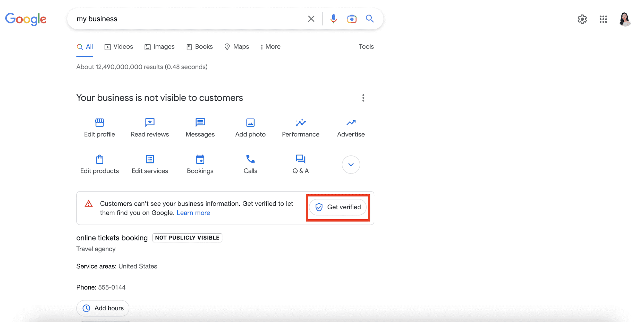
Task: Click 'Your business is not visible' heading
Action: coord(160,98)
